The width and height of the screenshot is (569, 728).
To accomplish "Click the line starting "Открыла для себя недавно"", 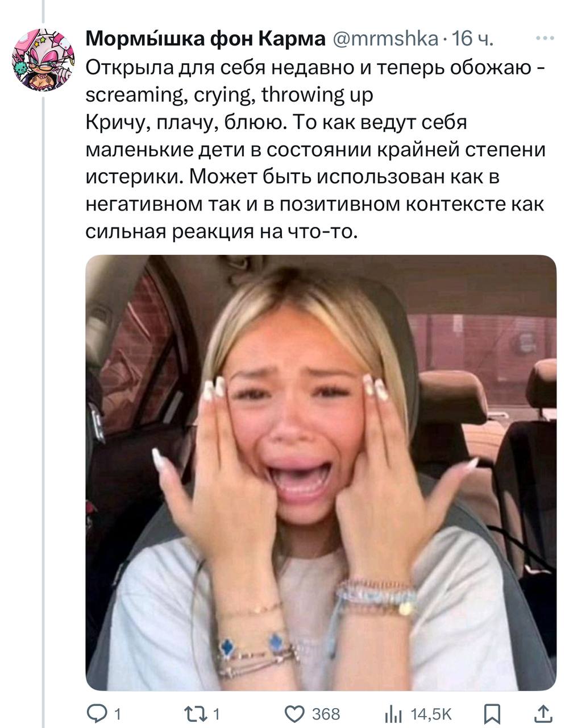I will pyautogui.click(x=315, y=67).
